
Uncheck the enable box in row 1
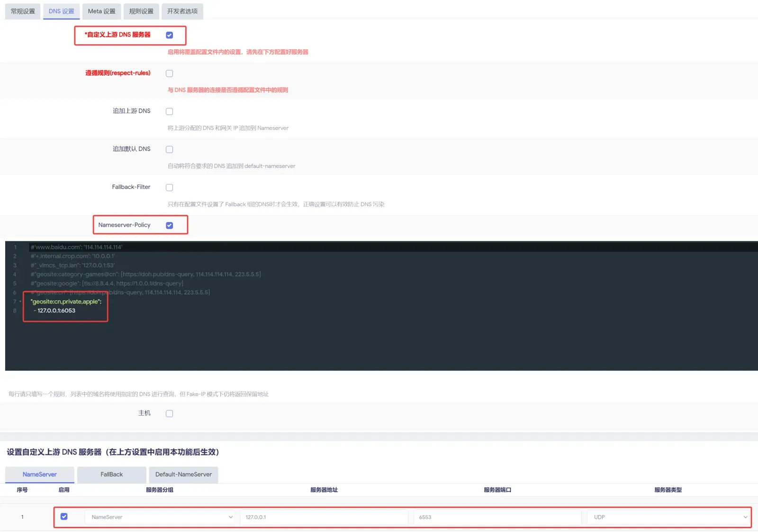coord(64,516)
